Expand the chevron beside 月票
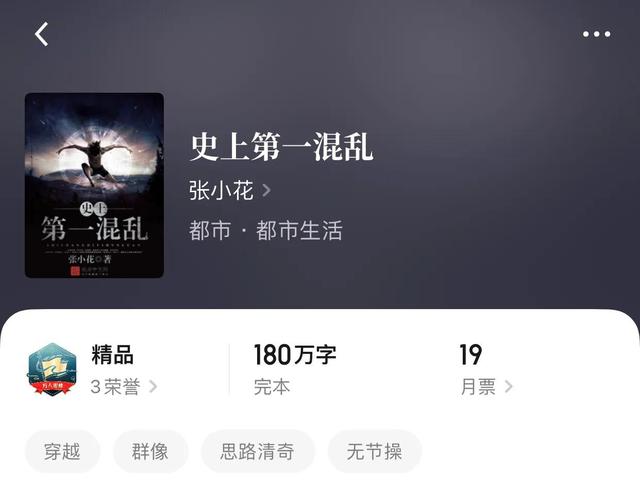Image resolution: width=640 pixels, height=492 pixels. [x=509, y=386]
